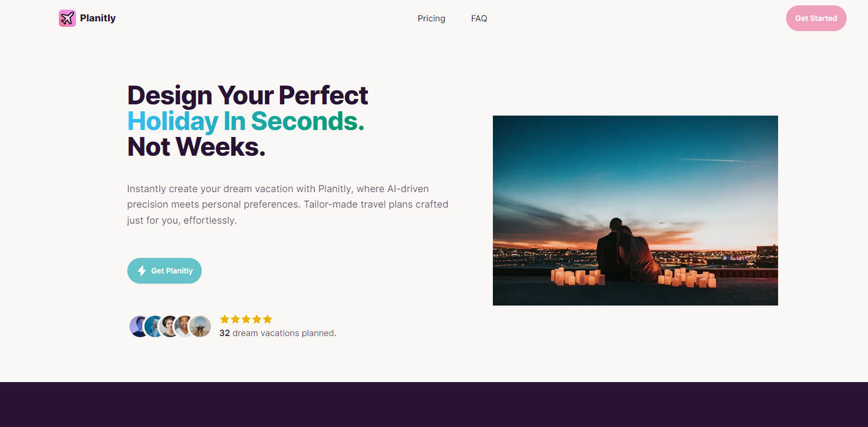The height and width of the screenshot is (427, 868).
Task: Click the Planitly brand name text
Action: point(98,18)
